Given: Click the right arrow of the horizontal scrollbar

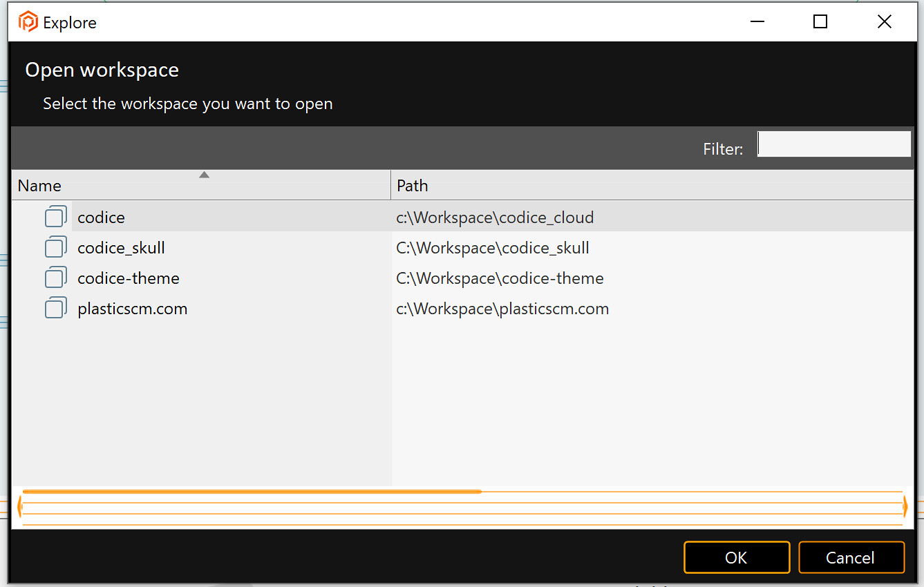Looking at the screenshot, I should point(905,506).
